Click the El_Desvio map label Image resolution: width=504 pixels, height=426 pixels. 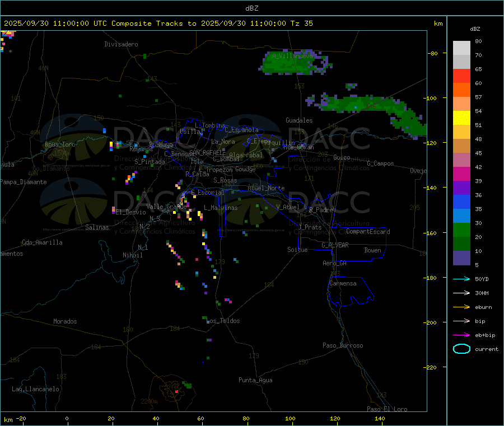coord(130,212)
